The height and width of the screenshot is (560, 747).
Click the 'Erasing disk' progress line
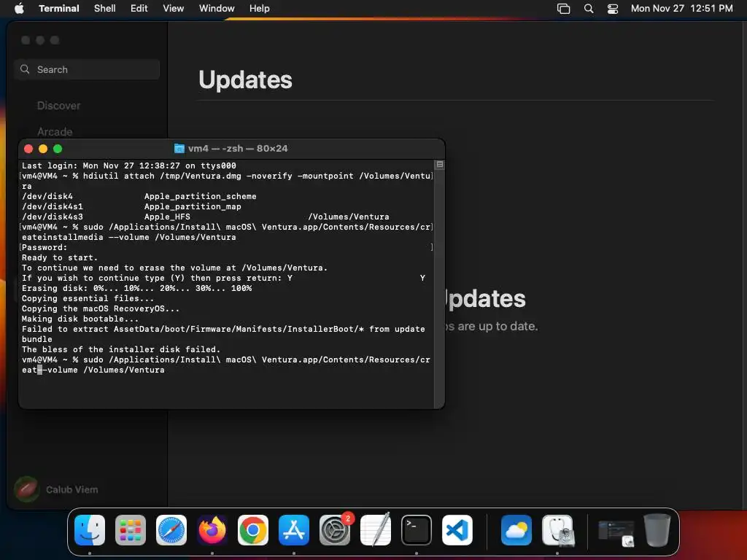(136, 288)
